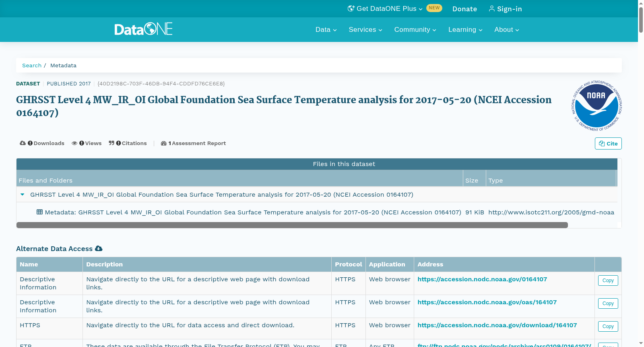644x347 pixels.
Task: Open the Community menu
Action: (x=415, y=29)
